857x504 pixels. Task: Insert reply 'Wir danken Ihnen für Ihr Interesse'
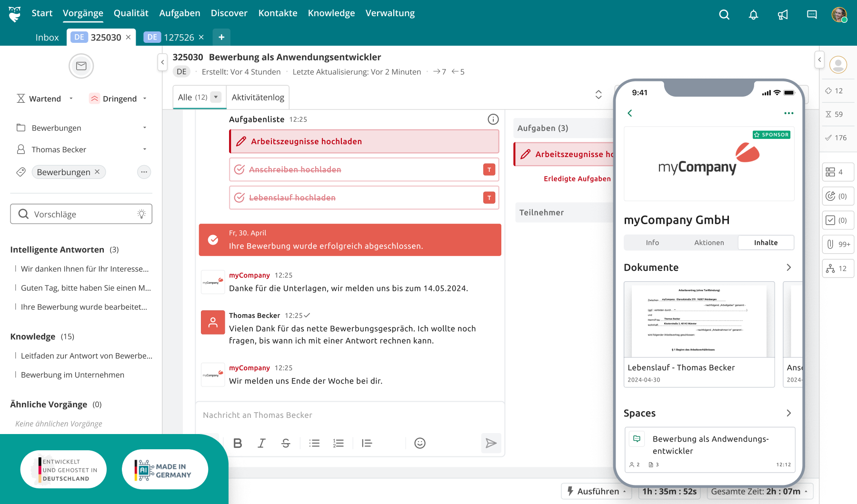(x=85, y=269)
